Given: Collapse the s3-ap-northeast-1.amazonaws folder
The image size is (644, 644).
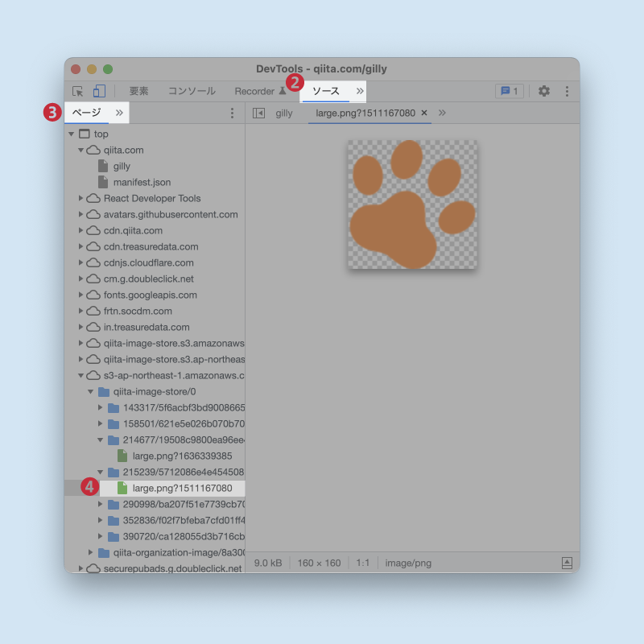Looking at the screenshot, I should pos(80,375).
